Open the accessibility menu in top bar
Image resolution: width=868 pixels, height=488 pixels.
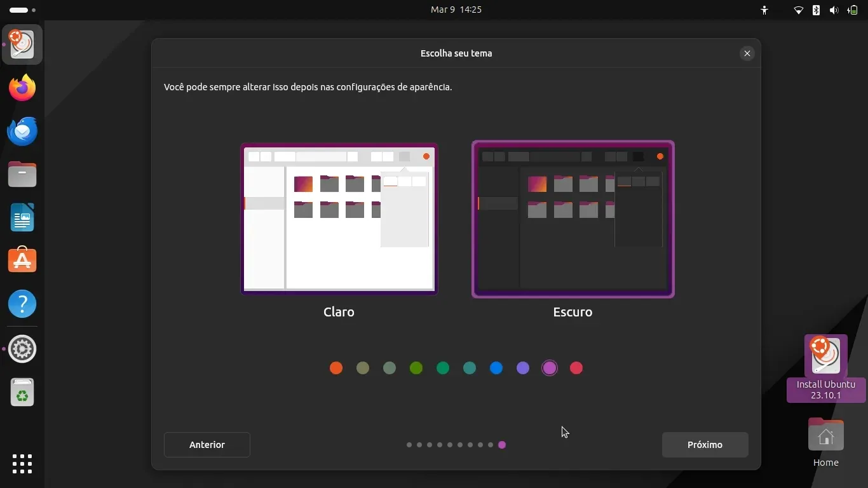[x=764, y=10]
